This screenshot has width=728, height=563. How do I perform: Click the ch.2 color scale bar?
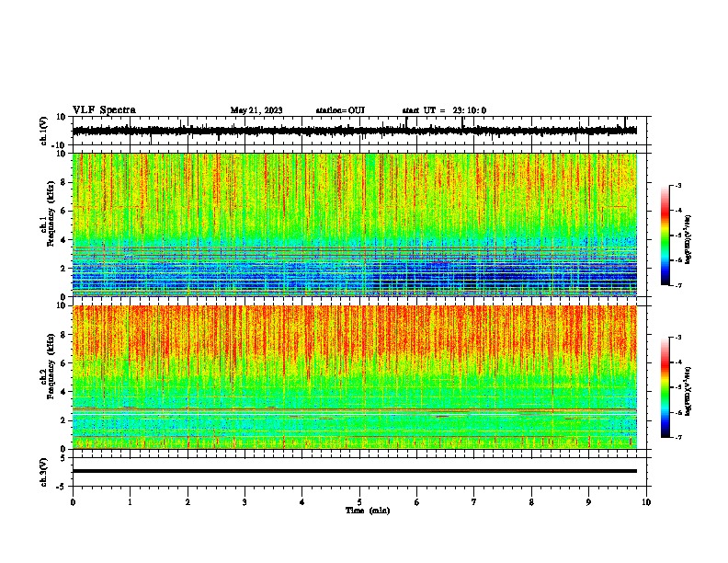click(665, 387)
